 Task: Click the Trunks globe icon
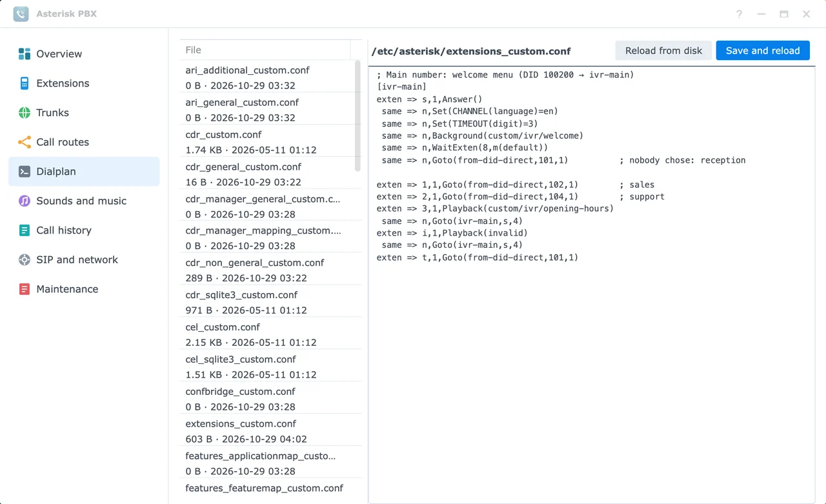tap(25, 113)
